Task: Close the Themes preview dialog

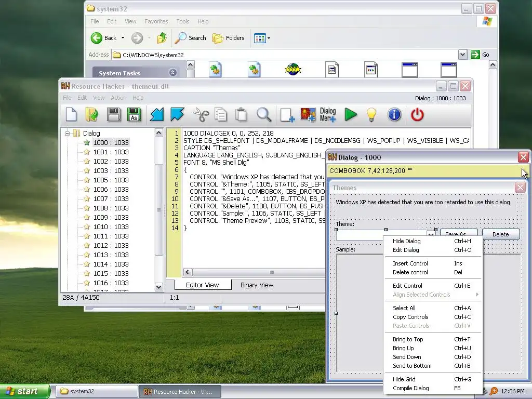Action: point(520,187)
